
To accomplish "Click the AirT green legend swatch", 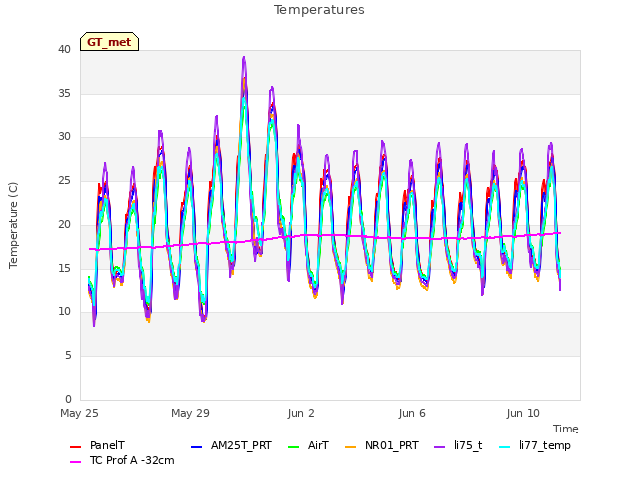I will pos(293,447).
